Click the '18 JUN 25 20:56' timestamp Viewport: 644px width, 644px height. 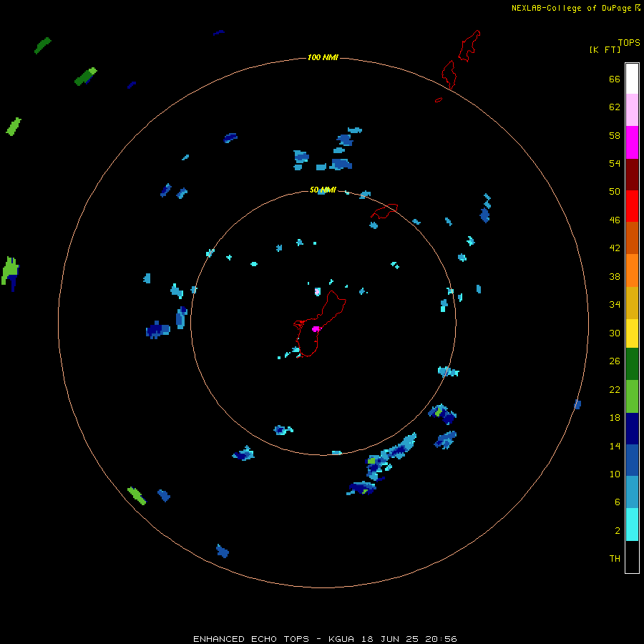[x=409, y=639]
